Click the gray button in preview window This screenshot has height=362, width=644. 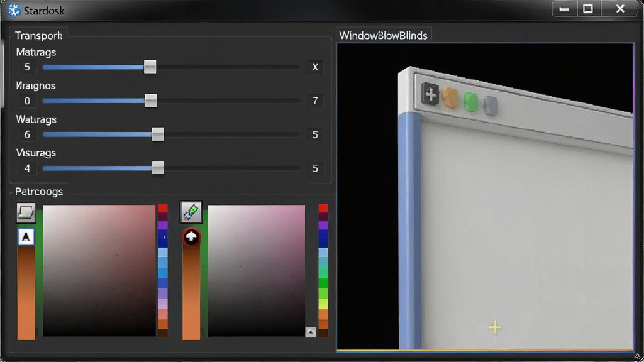tap(491, 106)
